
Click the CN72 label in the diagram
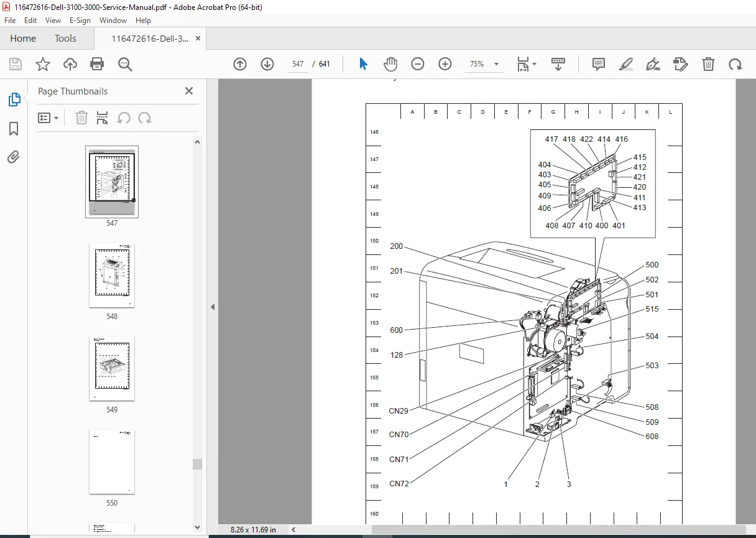[399, 484]
